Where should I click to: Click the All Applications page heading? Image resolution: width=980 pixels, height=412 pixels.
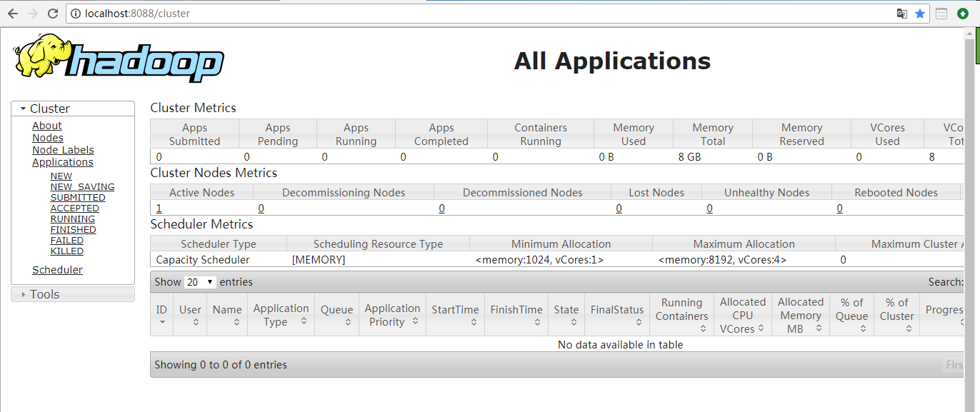612,61
